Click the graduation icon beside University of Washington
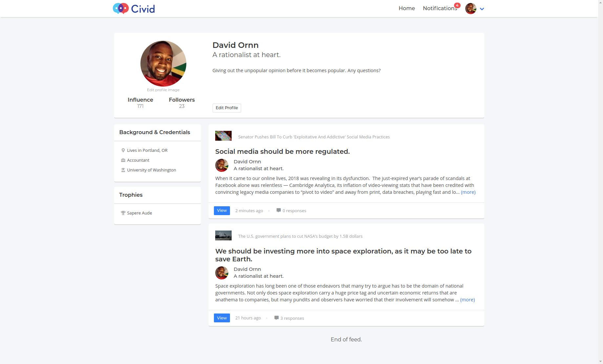The image size is (603, 364). point(123,170)
